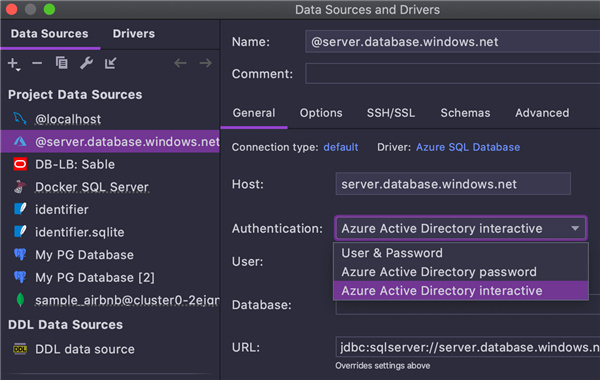Click into the Host input field
The height and width of the screenshot is (380, 600).
pos(453,184)
